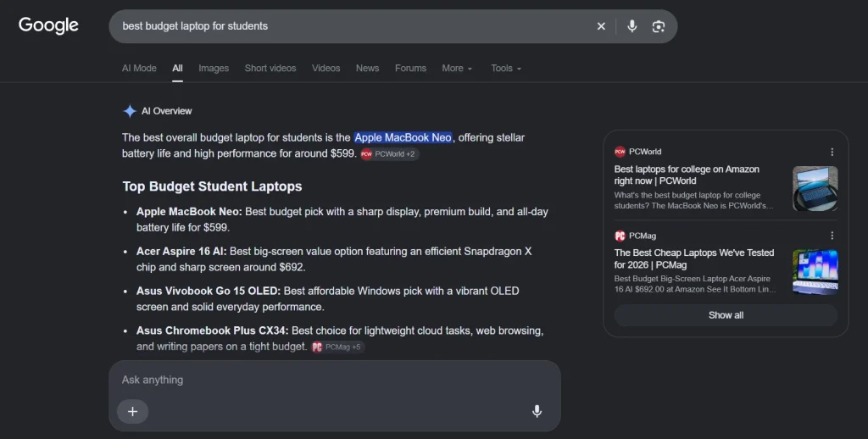Image resolution: width=868 pixels, height=439 pixels.
Task: Clear the search box with X icon
Action: tap(601, 26)
